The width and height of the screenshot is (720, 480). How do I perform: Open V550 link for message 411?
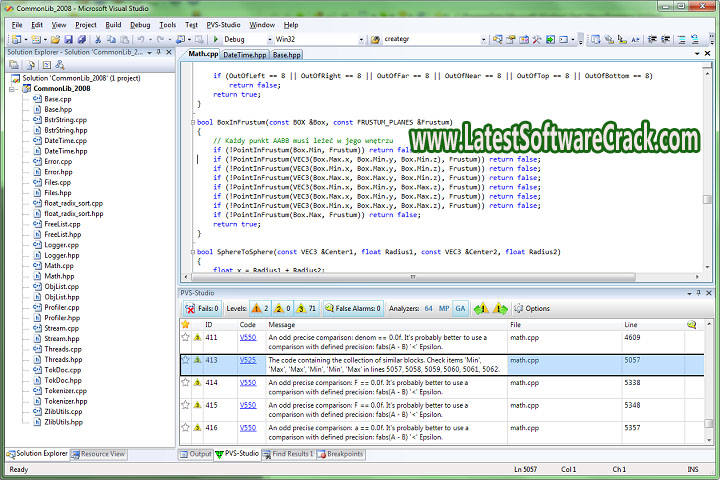coord(248,338)
